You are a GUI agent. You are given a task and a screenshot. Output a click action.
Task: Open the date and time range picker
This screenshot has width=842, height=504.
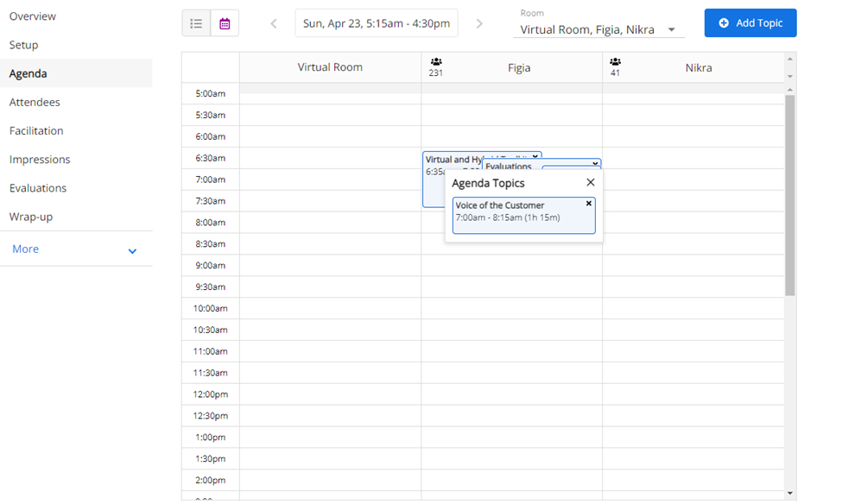click(x=377, y=23)
